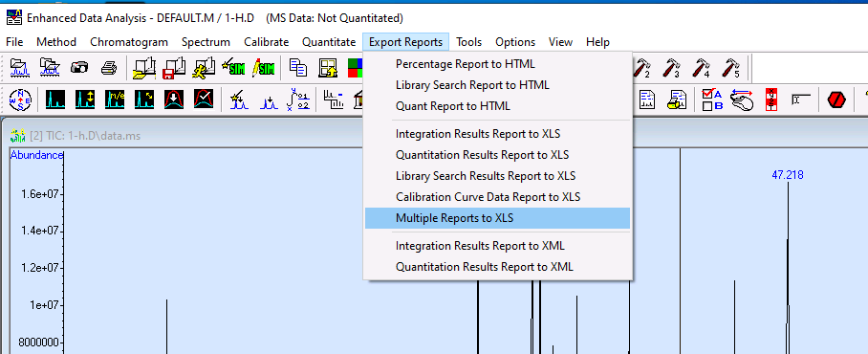This screenshot has height=354, width=868.
Task: Click the load data file icon
Action: 19,68
